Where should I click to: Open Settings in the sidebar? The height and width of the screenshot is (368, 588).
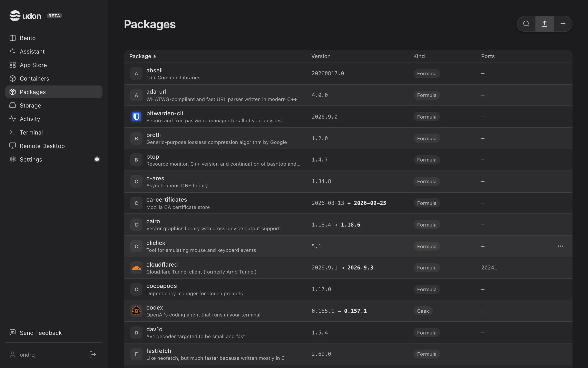[x=54, y=159]
